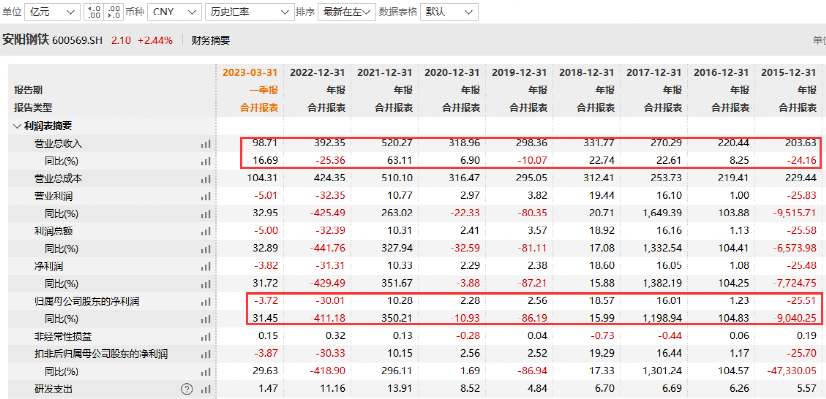Click the increase decimal places button
Image resolution: width=826 pixels, height=399 pixels.
(x=93, y=12)
